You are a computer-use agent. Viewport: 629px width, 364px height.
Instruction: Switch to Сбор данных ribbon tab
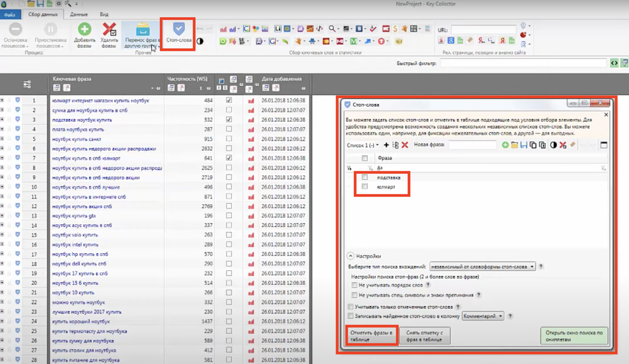tap(43, 14)
